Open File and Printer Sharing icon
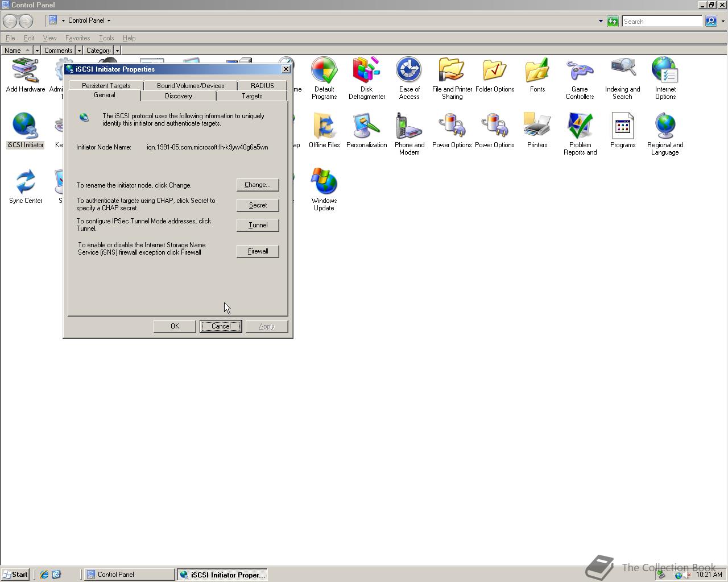This screenshot has width=728, height=582. (452, 78)
